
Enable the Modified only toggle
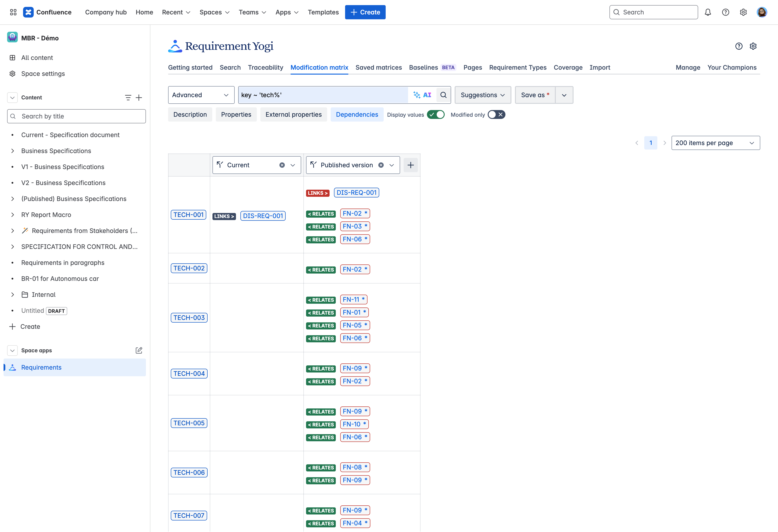click(496, 115)
